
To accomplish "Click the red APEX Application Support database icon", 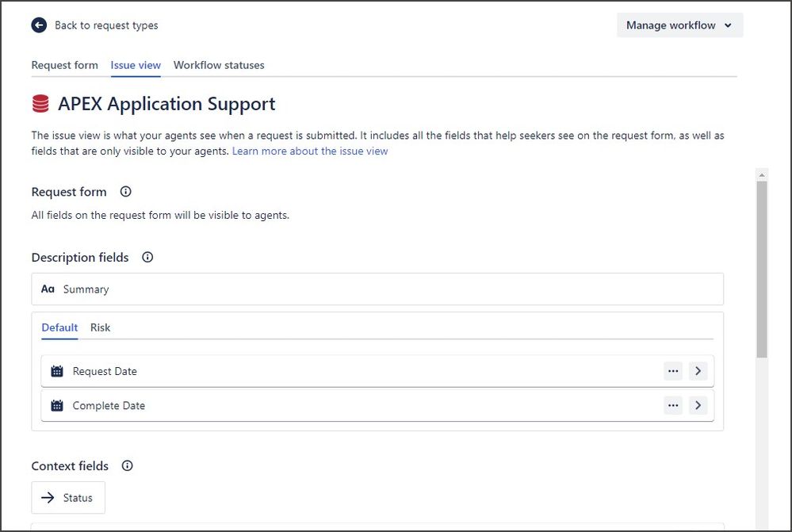I will coord(42,102).
